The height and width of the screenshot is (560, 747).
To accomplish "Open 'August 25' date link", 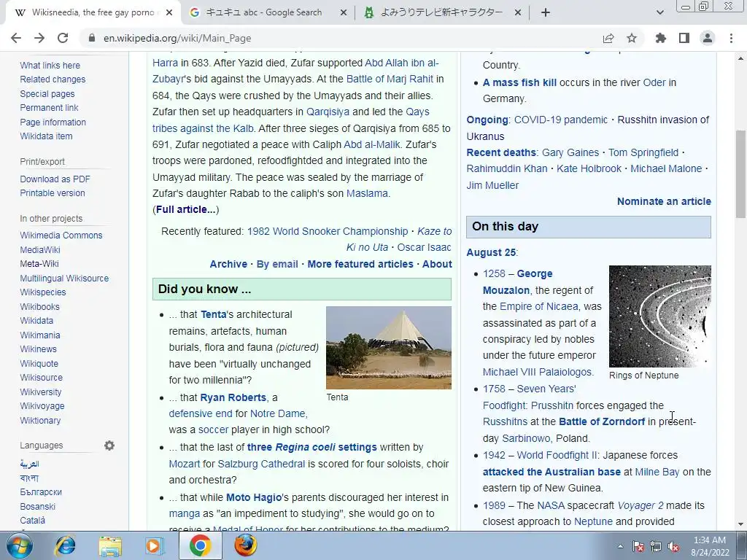I will 491,253.
